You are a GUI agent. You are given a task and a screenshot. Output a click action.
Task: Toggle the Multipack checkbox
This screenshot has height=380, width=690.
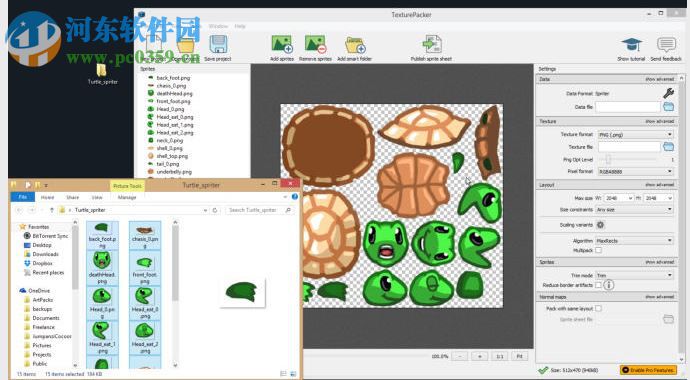coord(598,250)
